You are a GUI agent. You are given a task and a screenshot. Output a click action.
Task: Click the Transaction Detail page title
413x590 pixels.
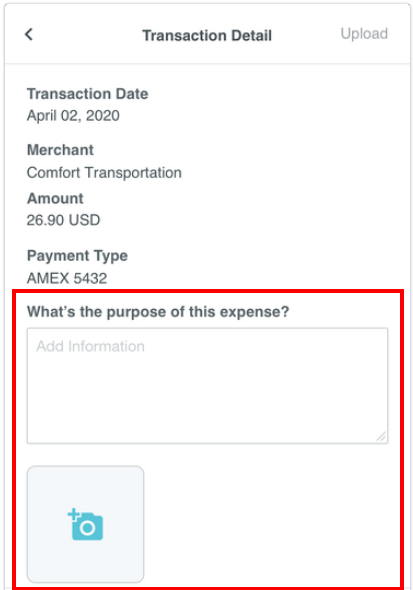point(207,35)
